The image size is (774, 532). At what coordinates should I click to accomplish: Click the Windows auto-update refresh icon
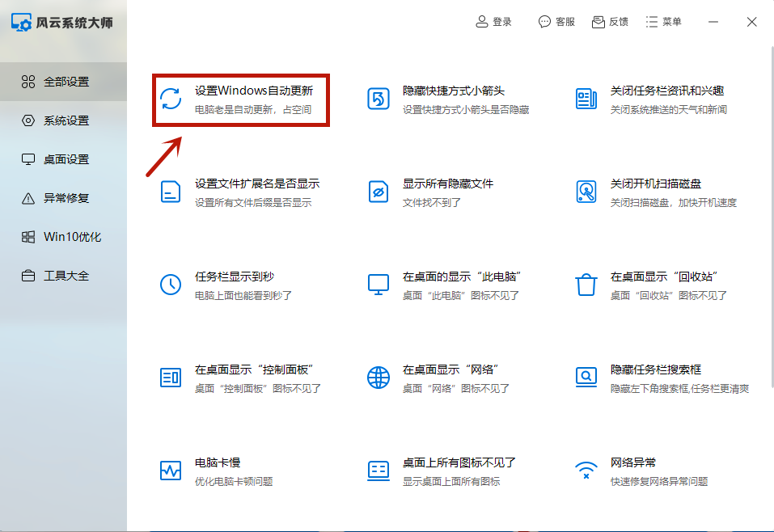tap(171, 99)
